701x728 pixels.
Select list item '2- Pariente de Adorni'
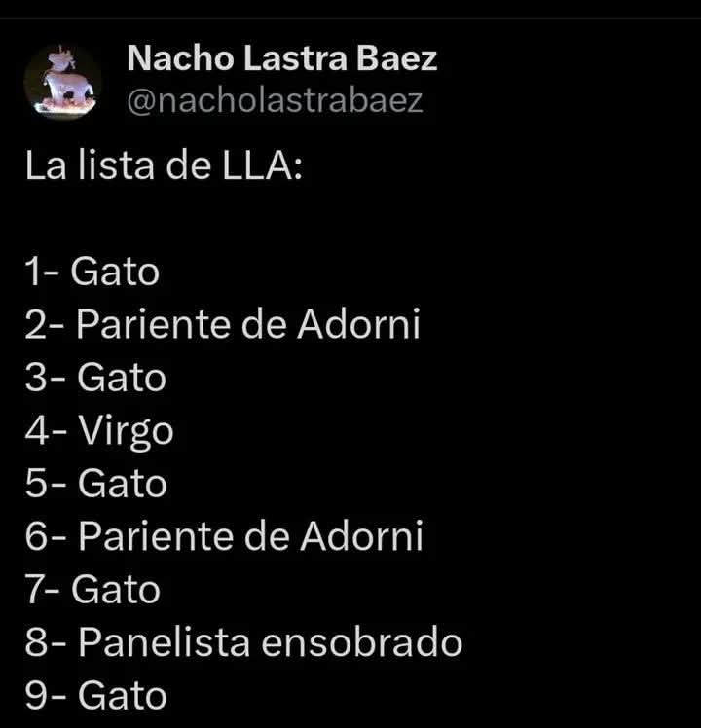[223, 324]
